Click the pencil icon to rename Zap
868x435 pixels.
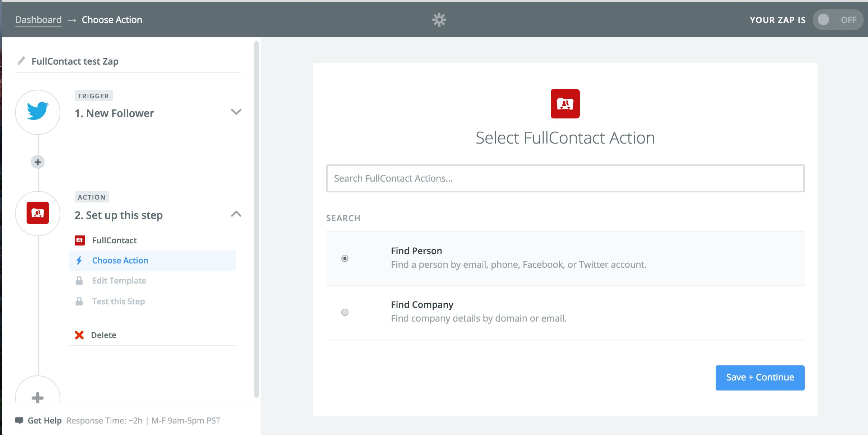point(21,61)
